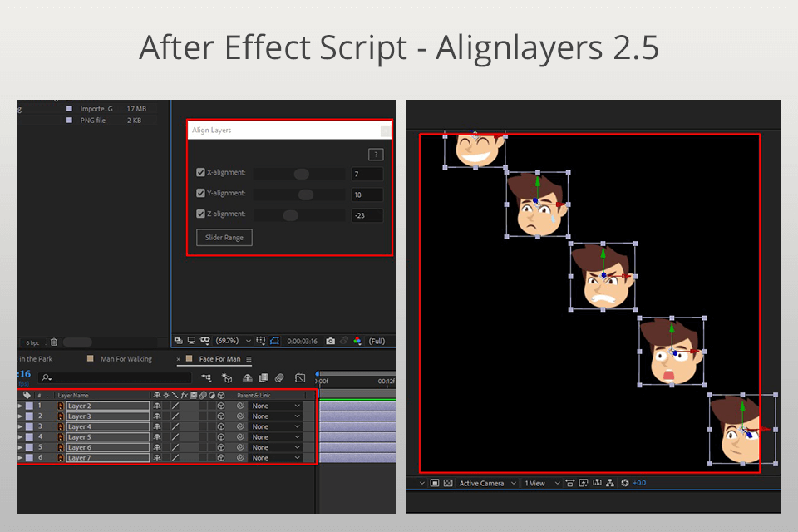
Task: Uncheck the Z-alignment checkbox
Action: [200, 214]
